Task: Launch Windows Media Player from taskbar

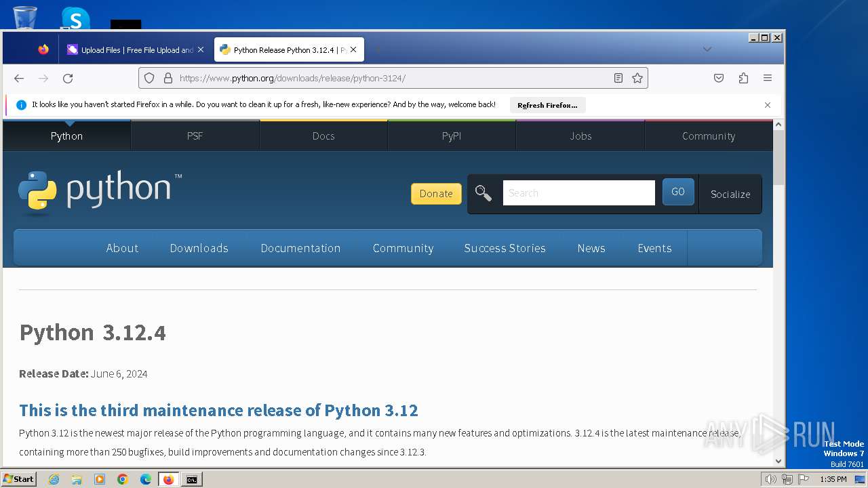Action: tap(100, 479)
